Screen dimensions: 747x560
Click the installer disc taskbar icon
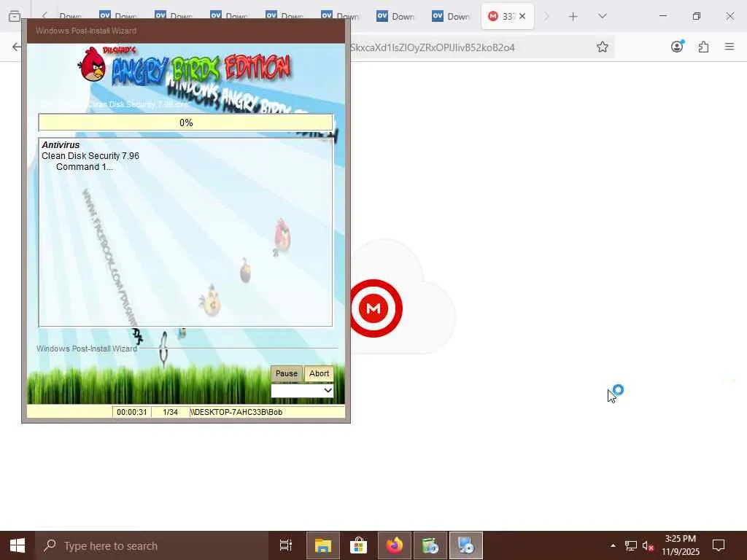pyautogui.click(x=430, y=545)
